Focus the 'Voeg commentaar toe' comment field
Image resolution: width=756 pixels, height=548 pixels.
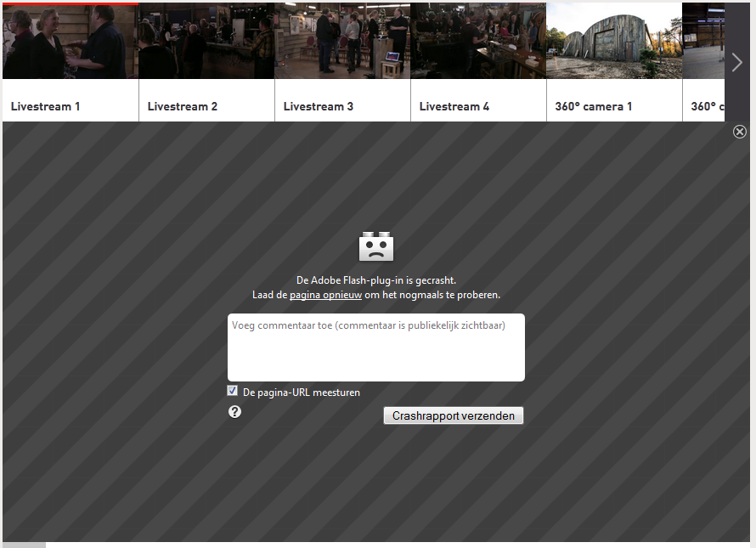(x=376, y=347)
